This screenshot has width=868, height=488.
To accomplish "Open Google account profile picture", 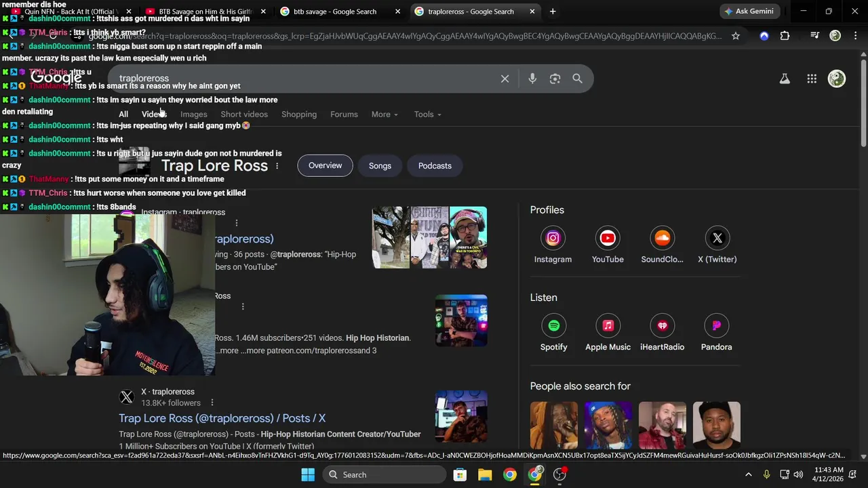I will click(x=837, y=79).
